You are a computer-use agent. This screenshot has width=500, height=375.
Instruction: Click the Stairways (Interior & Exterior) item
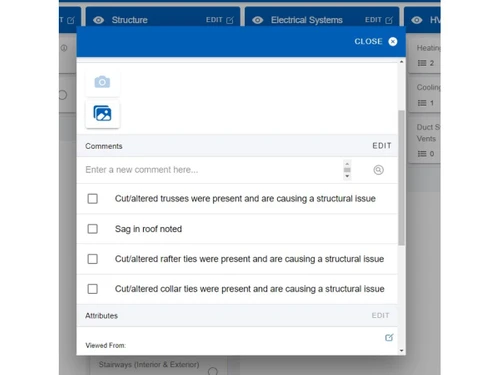(x=149, y=365)
